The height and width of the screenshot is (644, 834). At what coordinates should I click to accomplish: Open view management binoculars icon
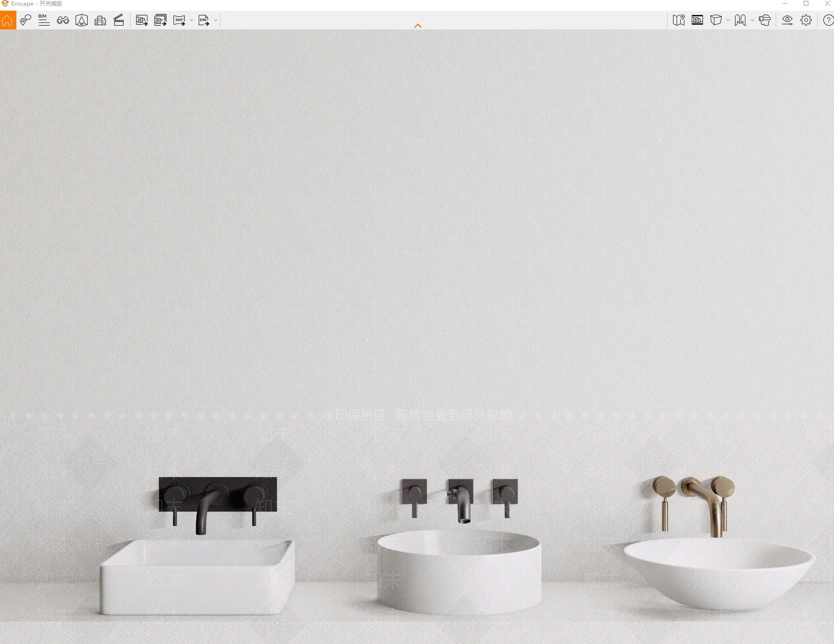[63, 20]
